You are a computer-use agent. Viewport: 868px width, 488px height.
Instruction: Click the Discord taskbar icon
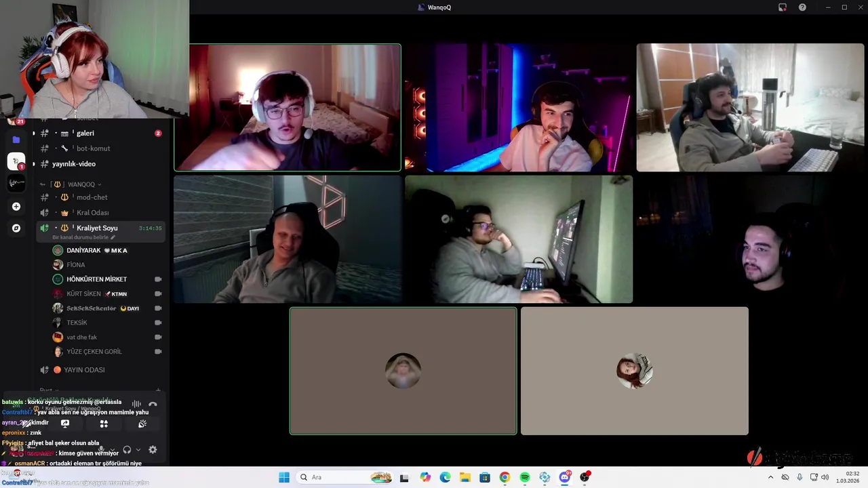tap(565, 477)
